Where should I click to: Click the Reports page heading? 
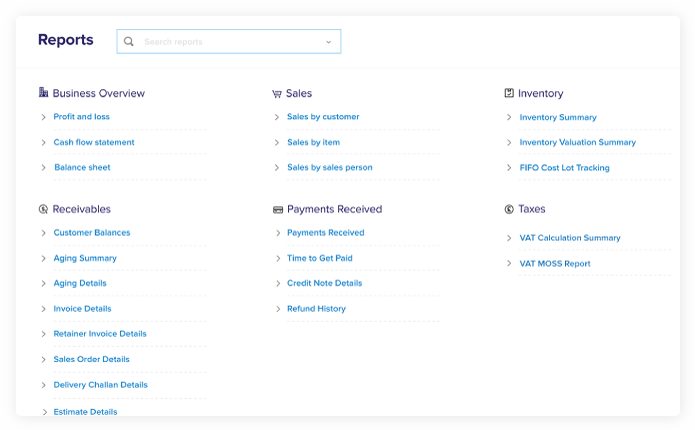point(66,40)
